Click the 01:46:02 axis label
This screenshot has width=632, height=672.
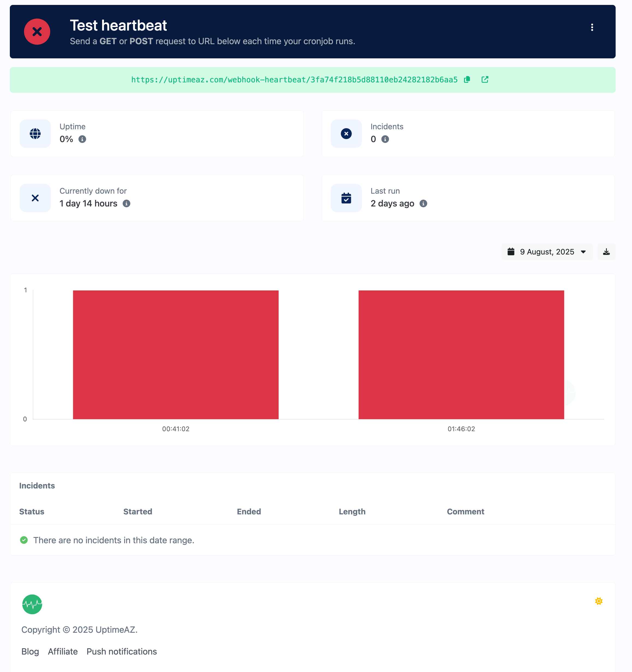(461, 429)
